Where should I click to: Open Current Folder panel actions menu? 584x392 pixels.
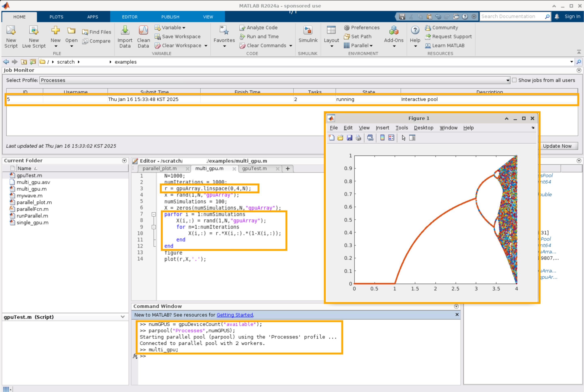coord(124,161)
